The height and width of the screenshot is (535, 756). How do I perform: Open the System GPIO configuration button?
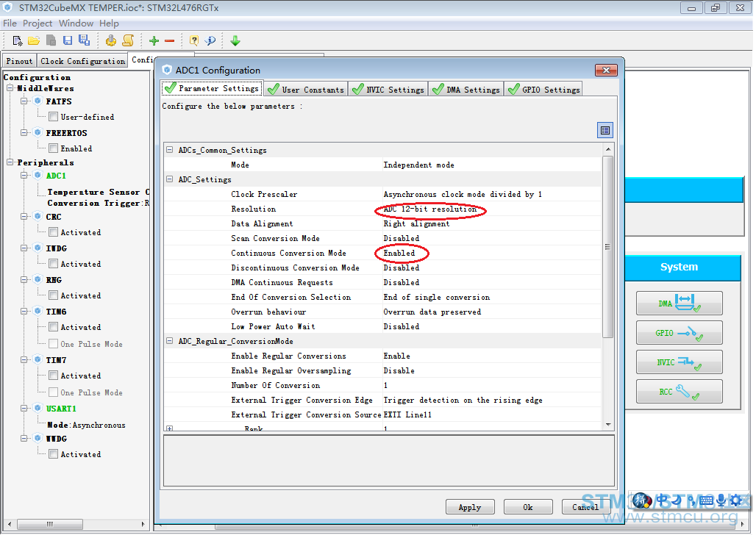click(679, 333)
